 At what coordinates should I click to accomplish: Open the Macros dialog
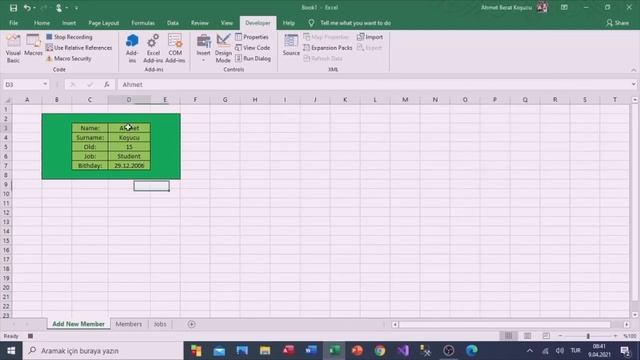pyautogui.click(x=33, y=46)
